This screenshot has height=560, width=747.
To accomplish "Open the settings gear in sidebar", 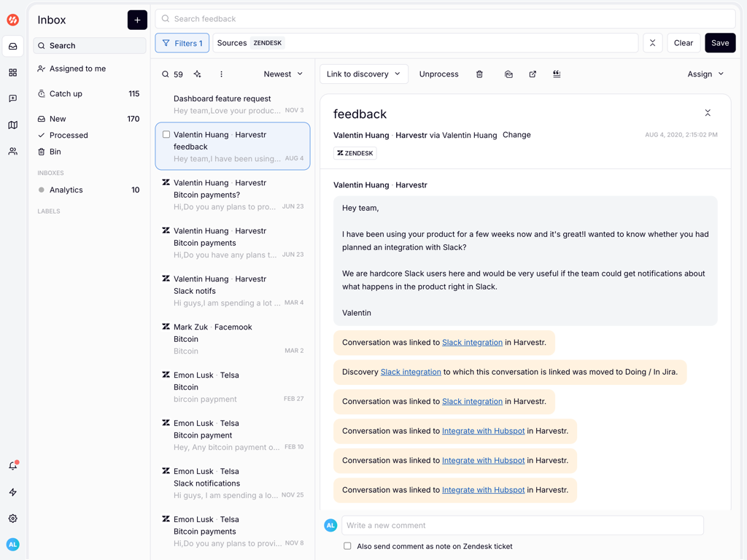I will (12, 518).
